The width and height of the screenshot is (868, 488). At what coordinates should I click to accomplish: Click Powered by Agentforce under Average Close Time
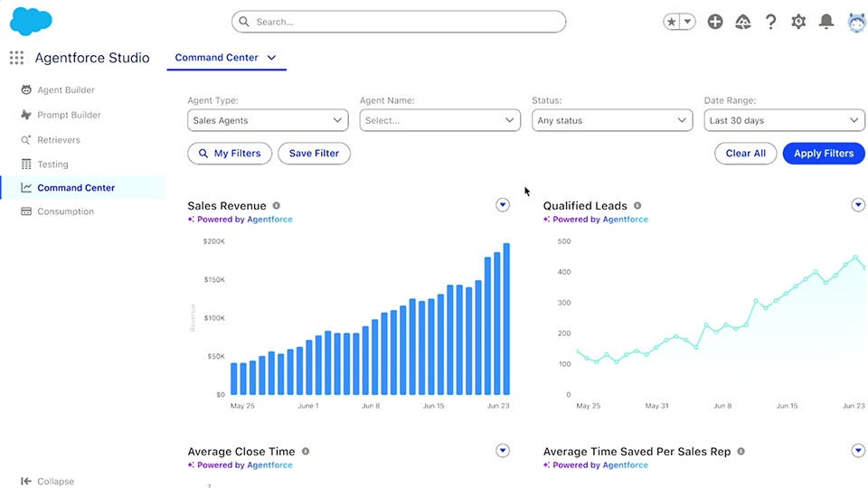click(x=241, y=465)
